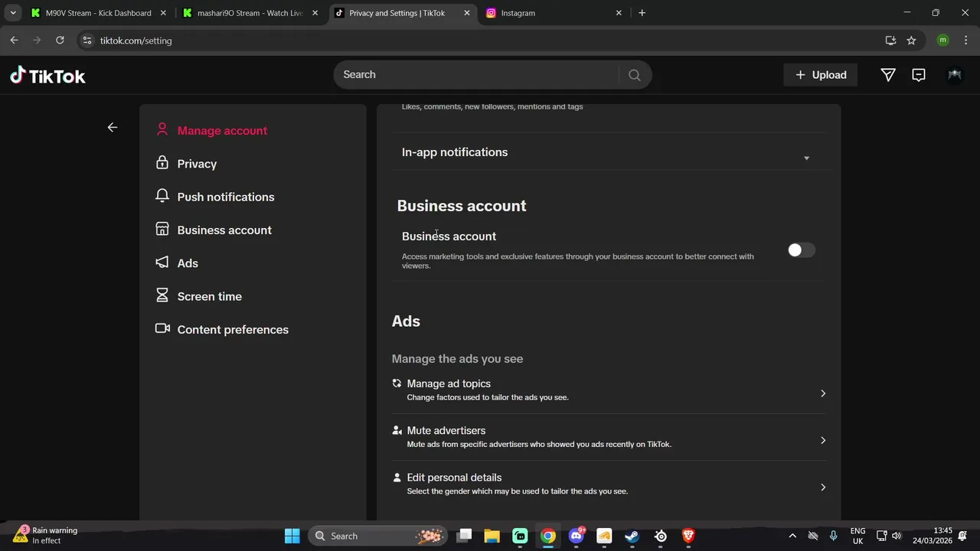Show hidden system tray icons
The image size is (980, 551).
[x=792, y=536]
